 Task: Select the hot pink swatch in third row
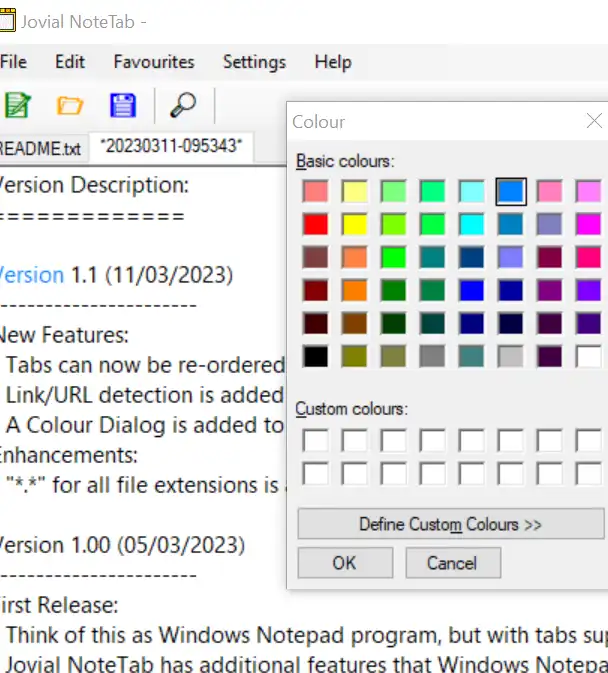pyautogui.click(x=588, y=257)
